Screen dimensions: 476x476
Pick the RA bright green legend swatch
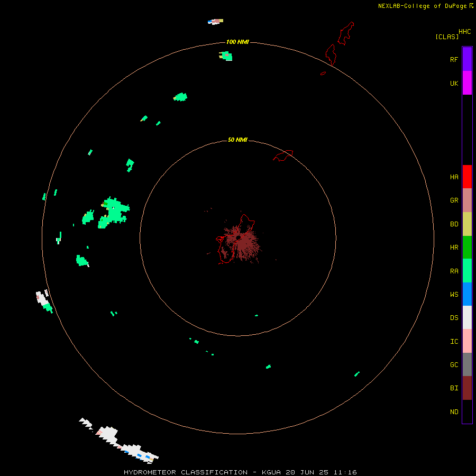[x=467, y=271]
